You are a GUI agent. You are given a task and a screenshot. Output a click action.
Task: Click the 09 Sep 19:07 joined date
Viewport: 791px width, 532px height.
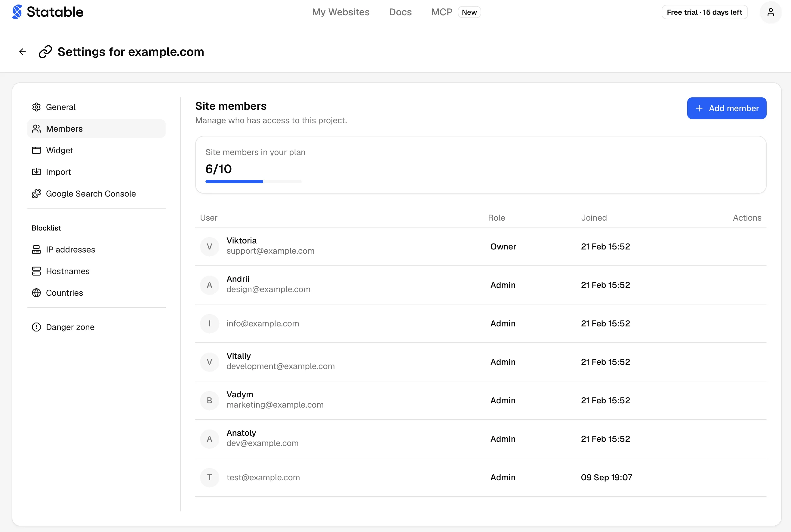[606, 477]
